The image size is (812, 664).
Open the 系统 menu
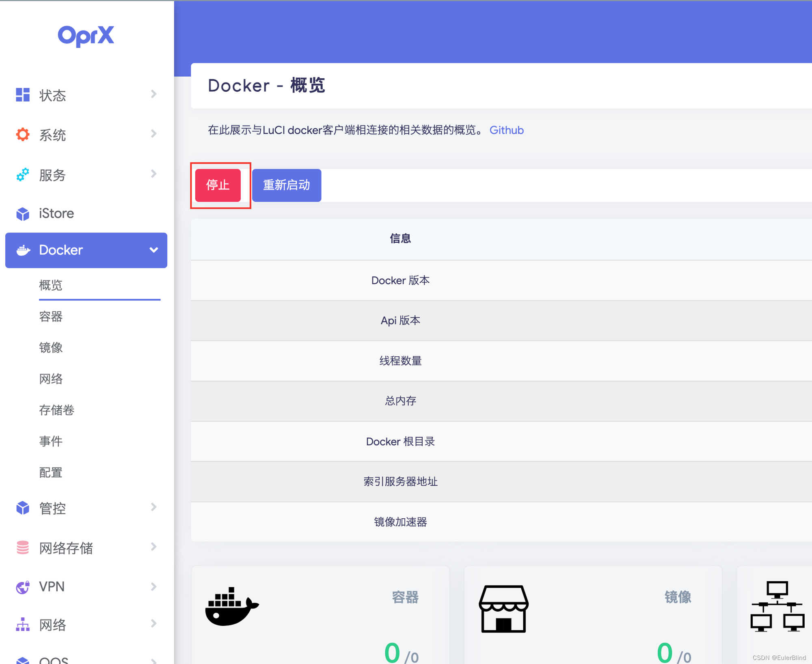[86, 135]
